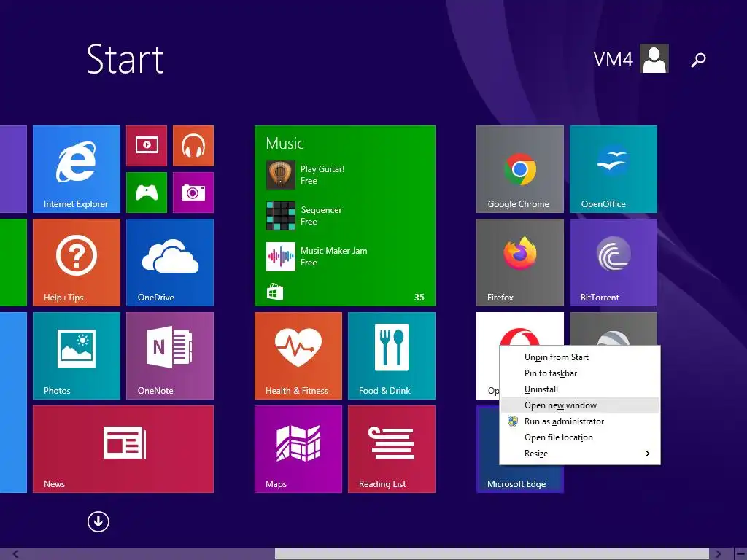The height and width of the screenshot is (560, 747).
Task: Open the Reading List tile
Action: point(392,449)
